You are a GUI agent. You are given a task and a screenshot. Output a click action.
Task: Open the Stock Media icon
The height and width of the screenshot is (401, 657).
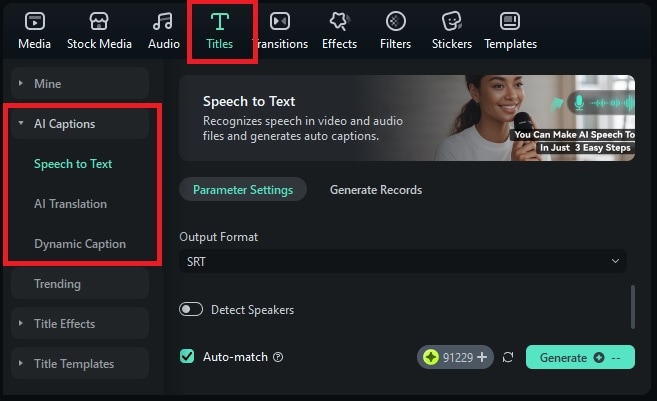tap(99, 21)
